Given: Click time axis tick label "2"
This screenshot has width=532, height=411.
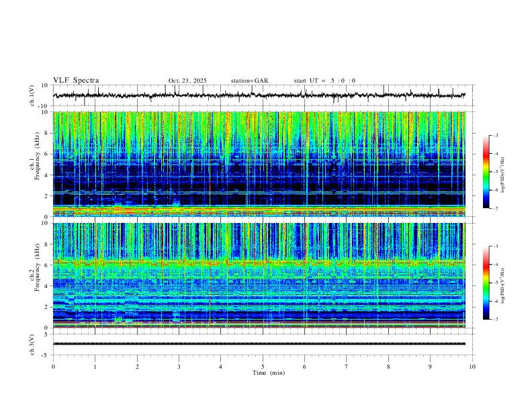Looking at the screenshot, I should 137,367.
